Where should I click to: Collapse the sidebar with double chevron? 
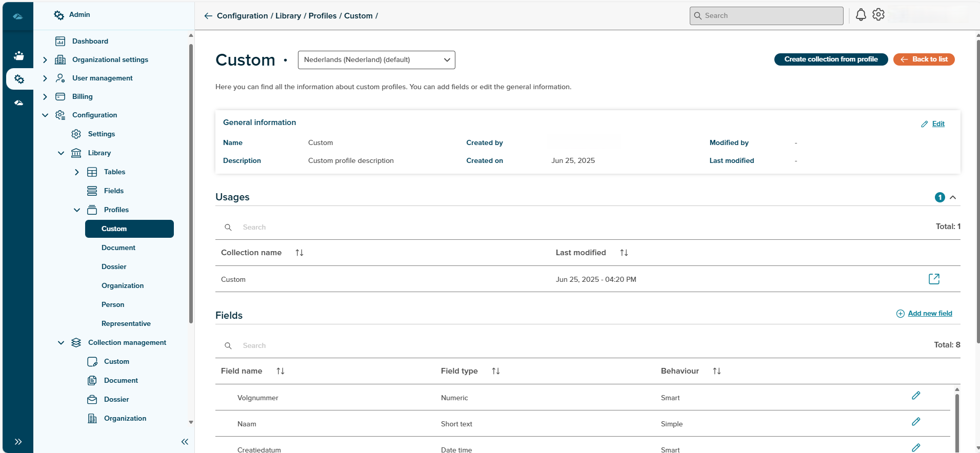click(185, 442)
